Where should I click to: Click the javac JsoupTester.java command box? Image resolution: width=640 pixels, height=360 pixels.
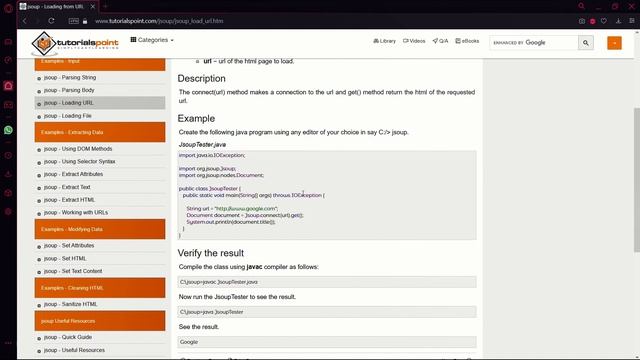(327, 282)
